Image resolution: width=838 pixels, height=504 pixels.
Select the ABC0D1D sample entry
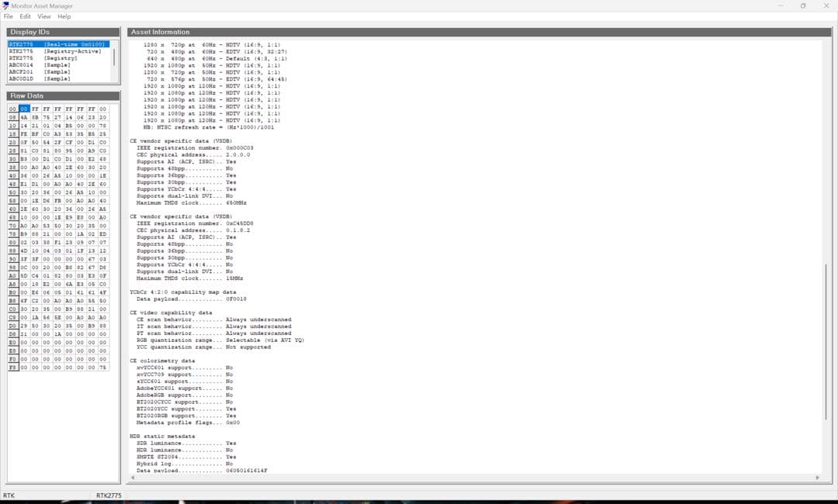[x=40, y=79]
